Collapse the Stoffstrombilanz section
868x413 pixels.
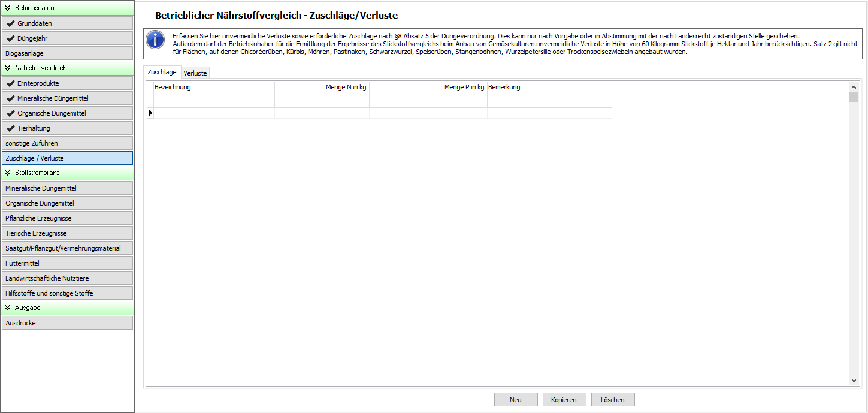(8, 173)
